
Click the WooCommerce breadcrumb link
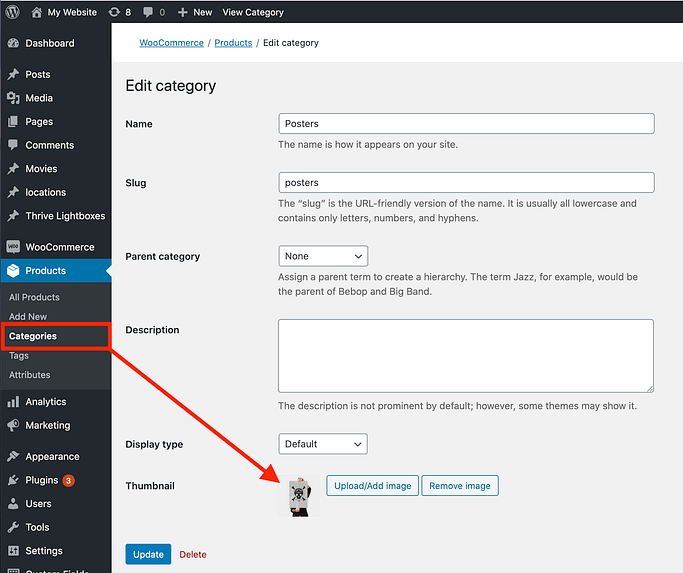click(171, 43)
